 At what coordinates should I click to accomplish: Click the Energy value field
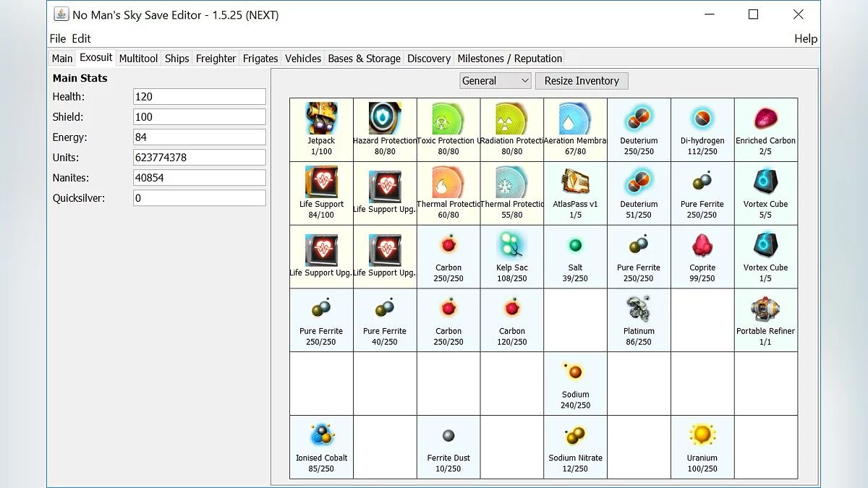click(200, 137)
